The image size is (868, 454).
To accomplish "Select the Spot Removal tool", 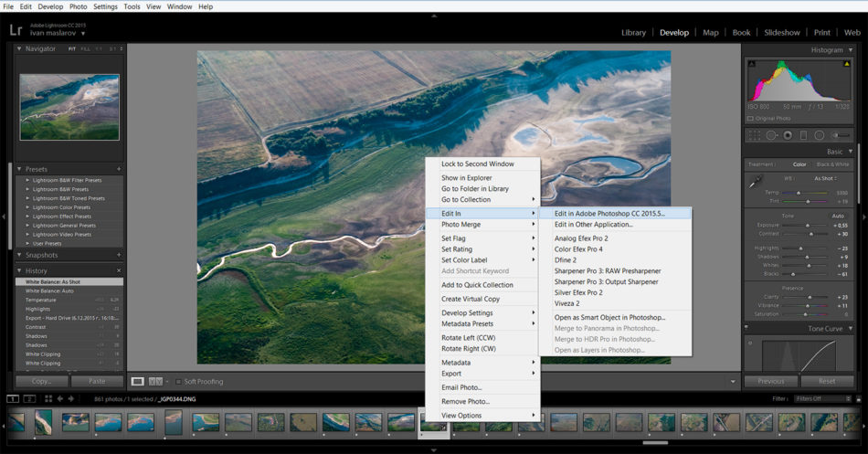I will [770, 135].
